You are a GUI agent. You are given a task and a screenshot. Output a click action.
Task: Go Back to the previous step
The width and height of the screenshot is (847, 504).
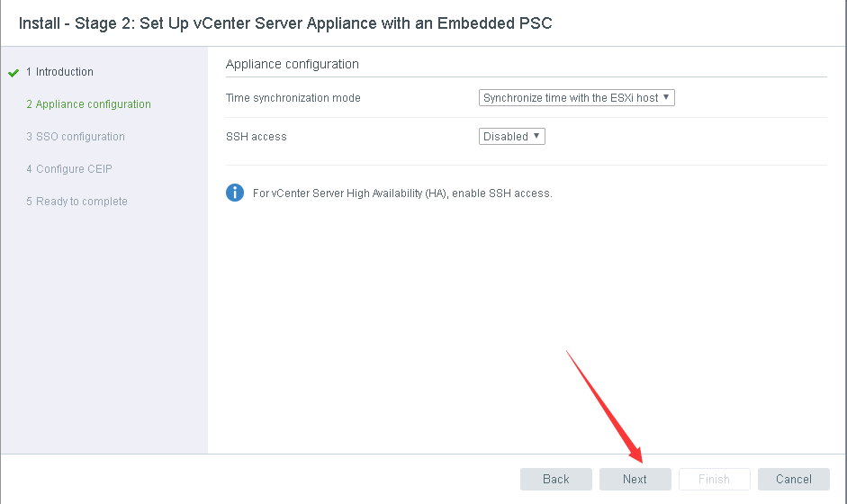(556, 479)
